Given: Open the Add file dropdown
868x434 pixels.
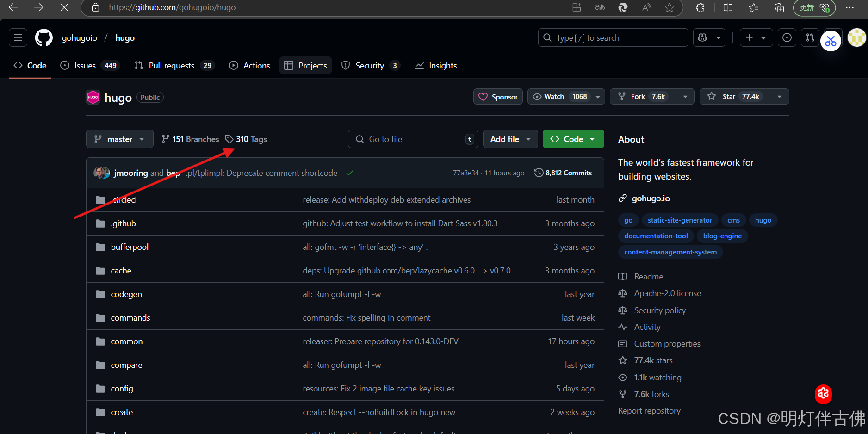Looking at the screenshot, I should pos(510,139).
